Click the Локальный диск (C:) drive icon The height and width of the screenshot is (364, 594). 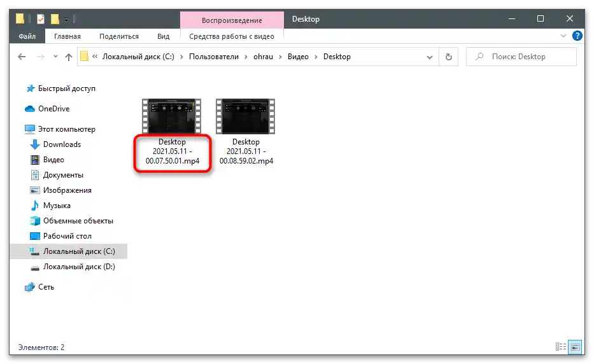(x=34, y=251)
